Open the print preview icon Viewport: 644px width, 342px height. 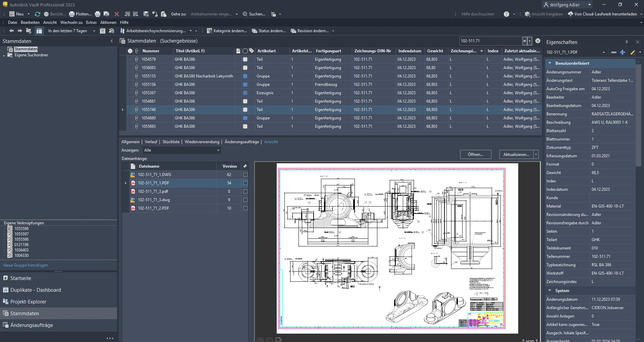[x=106, y=14]
